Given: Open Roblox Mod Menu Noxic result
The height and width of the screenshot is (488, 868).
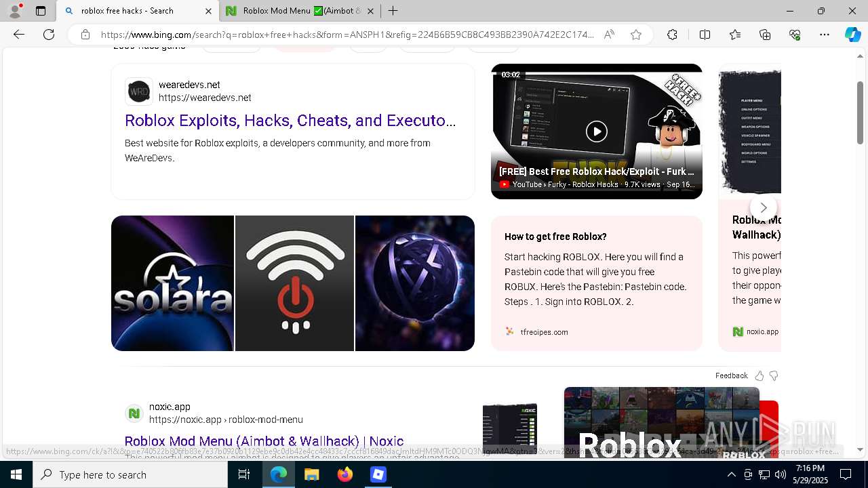Looking at the screenshot, I should 264,441.
